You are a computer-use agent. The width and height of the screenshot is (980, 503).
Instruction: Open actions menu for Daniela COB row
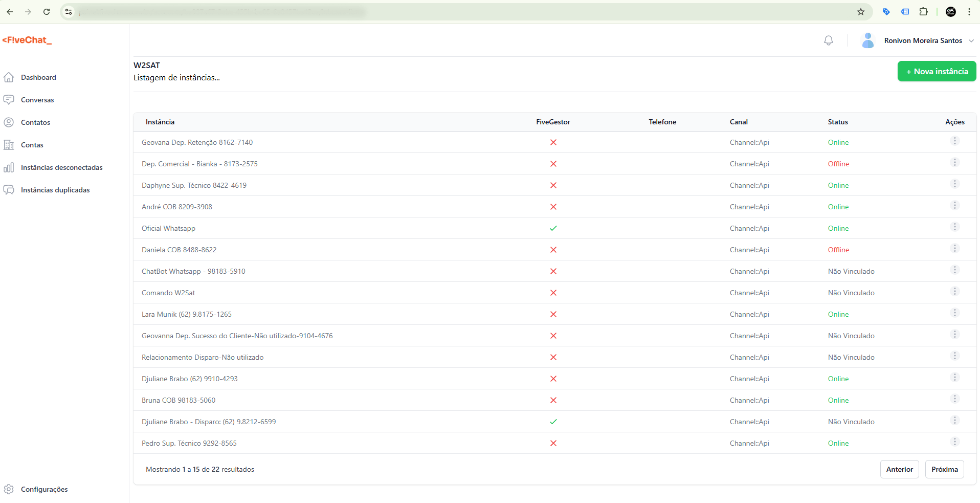click(x=954, y=248)
